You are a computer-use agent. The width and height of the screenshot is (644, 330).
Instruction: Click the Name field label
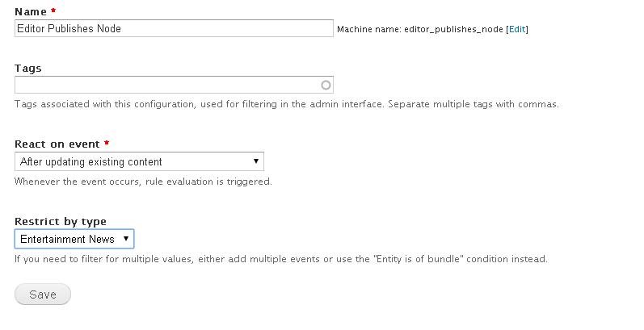(x=31, y=12)
